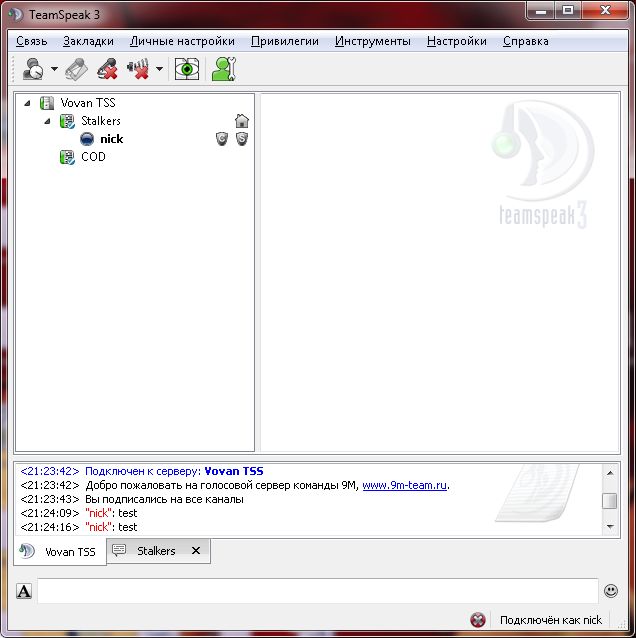636x638 pixels.
Task: Click the red connection status icon in the status bar
Action: coord(478,620)
